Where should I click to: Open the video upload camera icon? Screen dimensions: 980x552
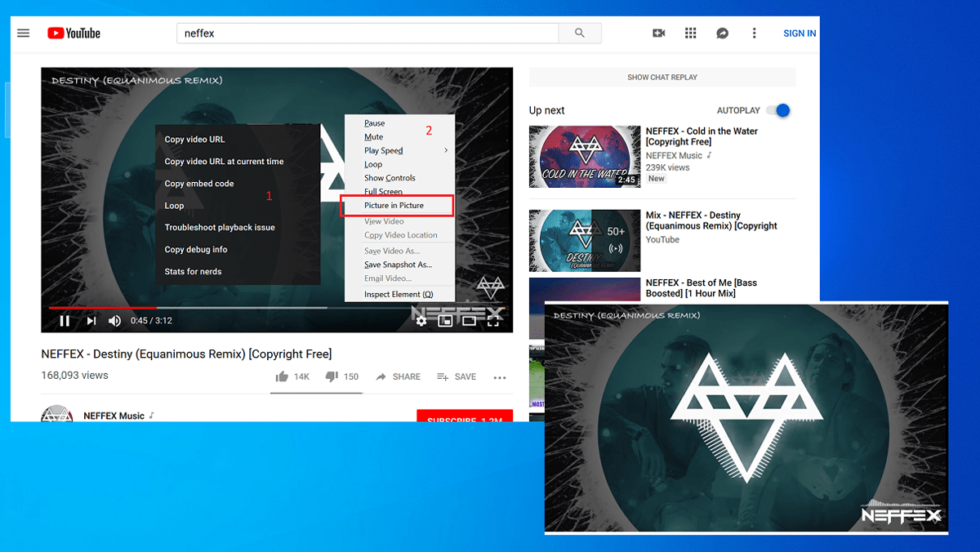coord(659,33)
